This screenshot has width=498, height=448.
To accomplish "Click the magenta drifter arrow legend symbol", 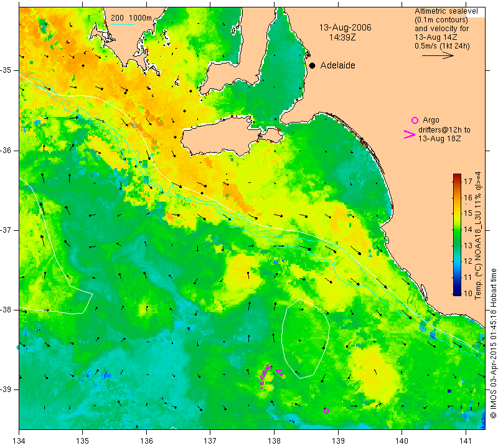I will (x=410, y=134).
